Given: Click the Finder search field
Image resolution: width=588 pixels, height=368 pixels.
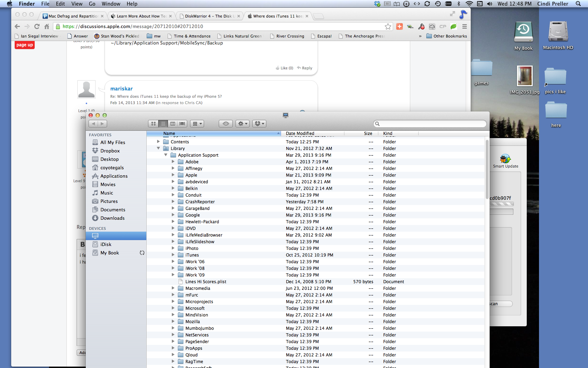Looking at the screenshot, I should click(430, 124).
